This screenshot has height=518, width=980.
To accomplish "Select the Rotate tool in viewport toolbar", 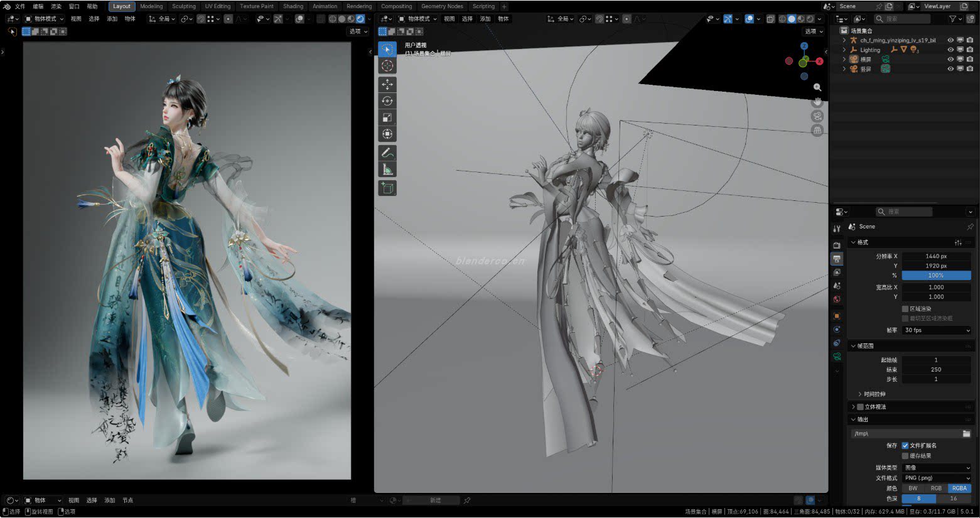I will point(387,101).
